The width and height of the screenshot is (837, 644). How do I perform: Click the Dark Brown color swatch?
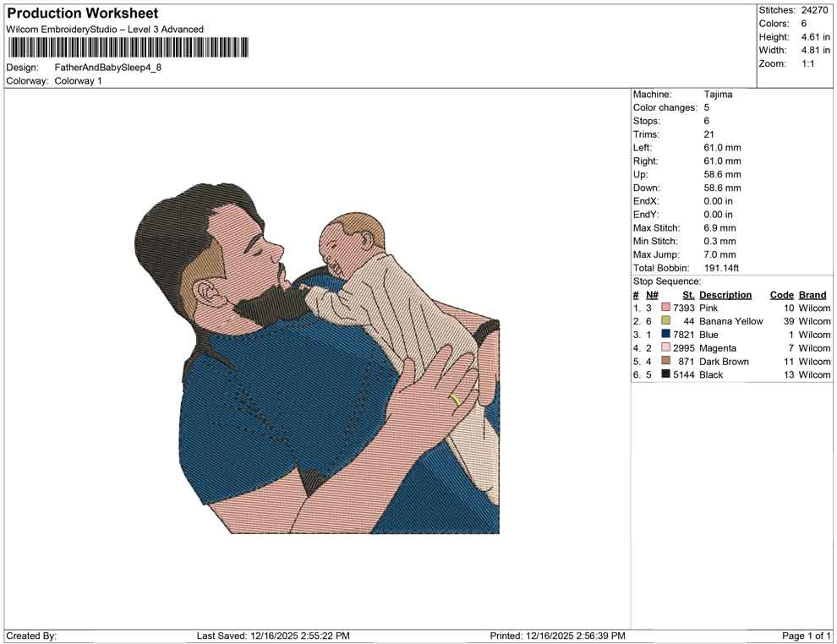(665, 361)
